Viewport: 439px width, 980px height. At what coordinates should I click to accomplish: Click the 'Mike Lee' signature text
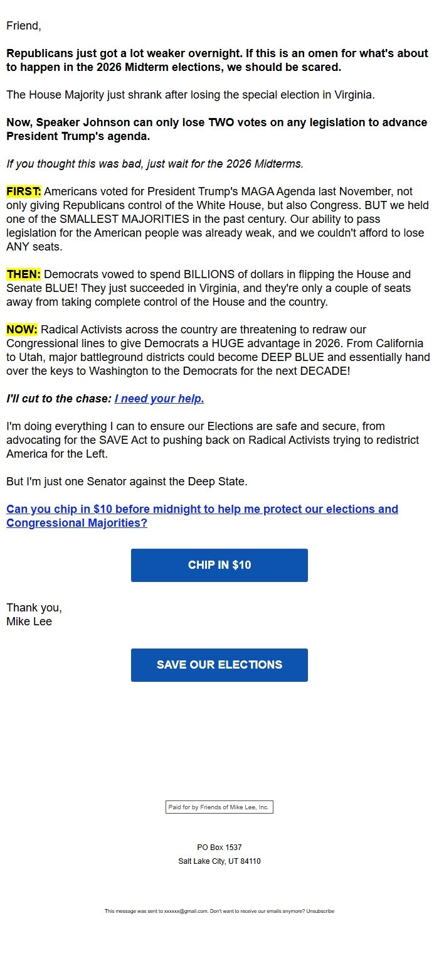(x=29, y=622)
